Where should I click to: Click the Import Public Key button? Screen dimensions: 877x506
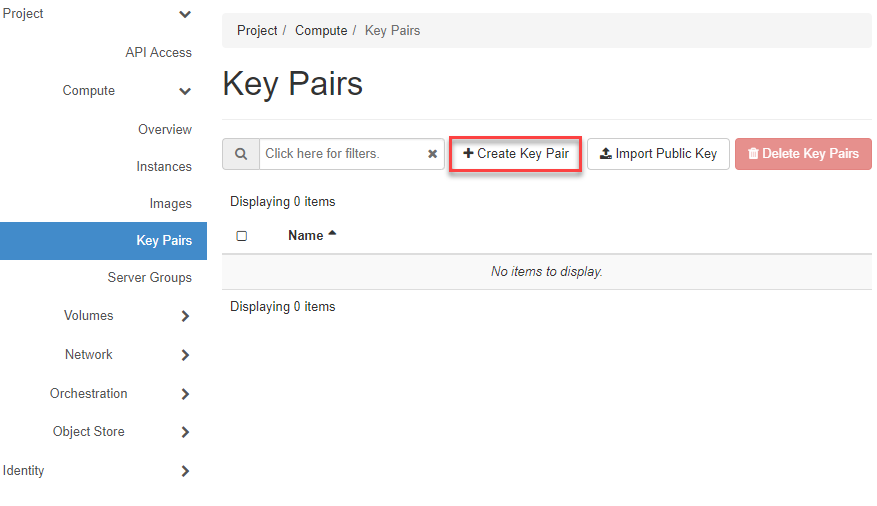pos(658,154)
